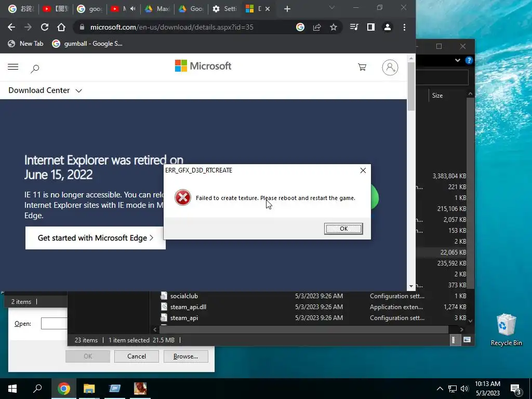Click Get started with Microsoft Edge
This screenshot has height=399, width=532.
(96, 238)
